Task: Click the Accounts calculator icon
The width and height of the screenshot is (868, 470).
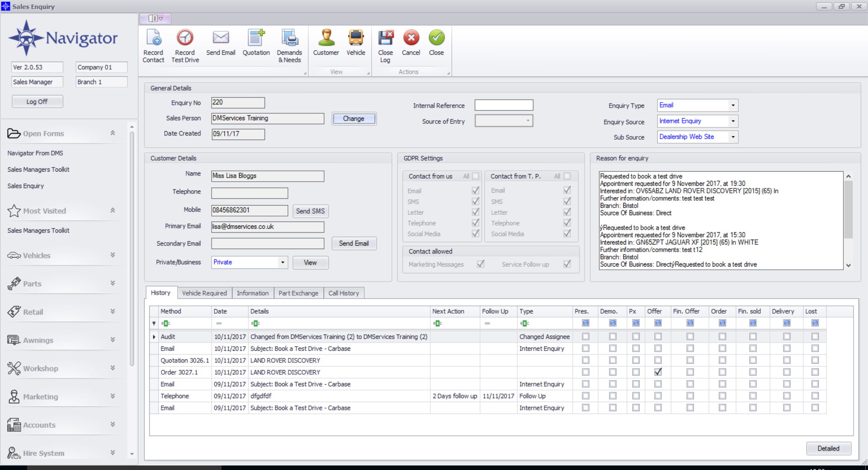Action: [14, 425]
